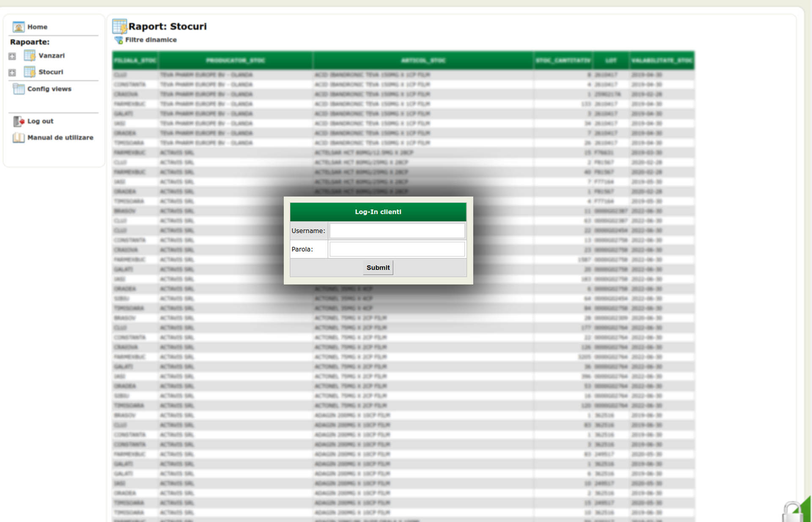Click the Home house icon
Viewport: 812px width, 522px height.
coord(18,27)
